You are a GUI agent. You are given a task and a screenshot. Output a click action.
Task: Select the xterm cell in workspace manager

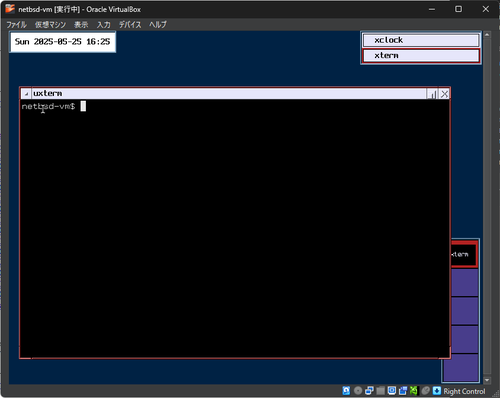(464, 254)
